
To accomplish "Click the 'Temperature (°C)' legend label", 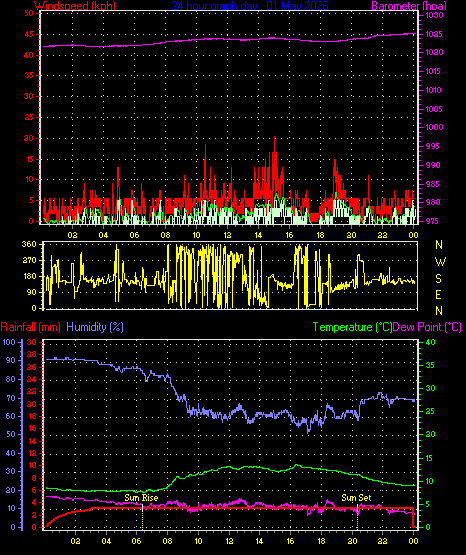I will (x=352, y=327).
